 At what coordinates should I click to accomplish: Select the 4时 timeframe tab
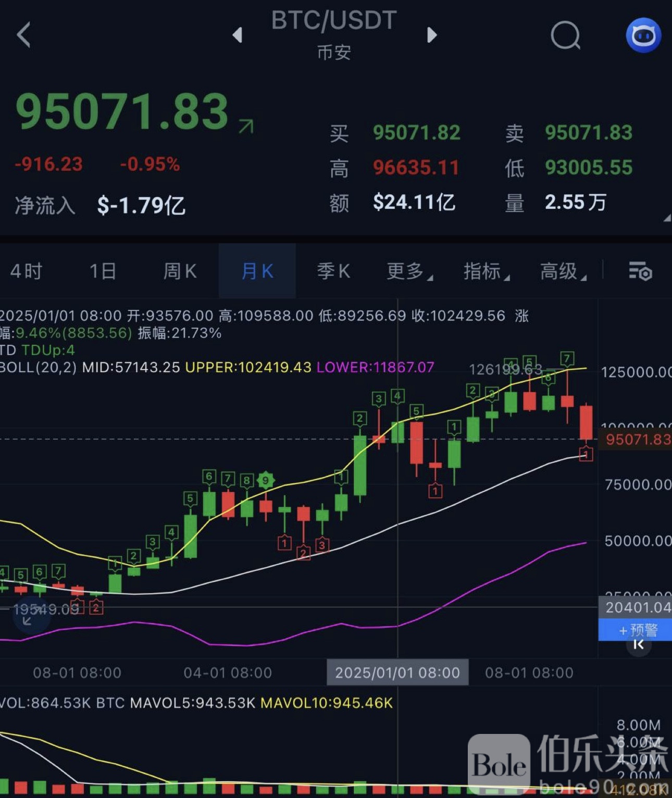(27, 271)
